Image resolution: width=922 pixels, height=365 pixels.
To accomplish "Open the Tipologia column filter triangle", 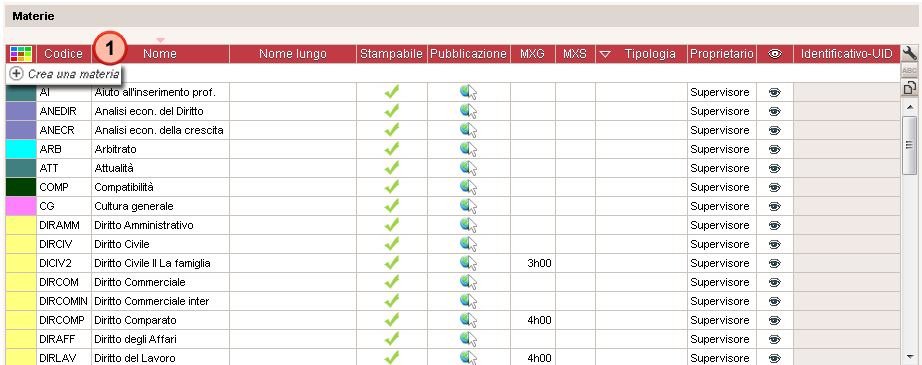I will coord(605,55).
